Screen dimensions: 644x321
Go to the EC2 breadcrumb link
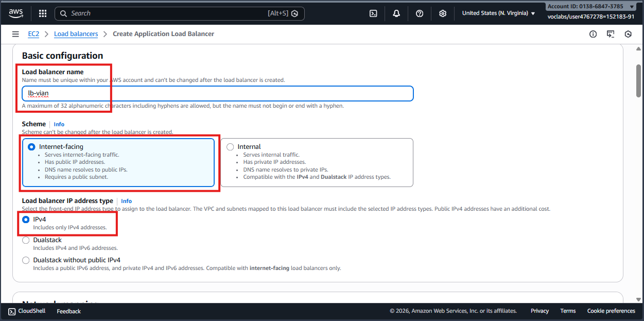(x=33, y=34)
